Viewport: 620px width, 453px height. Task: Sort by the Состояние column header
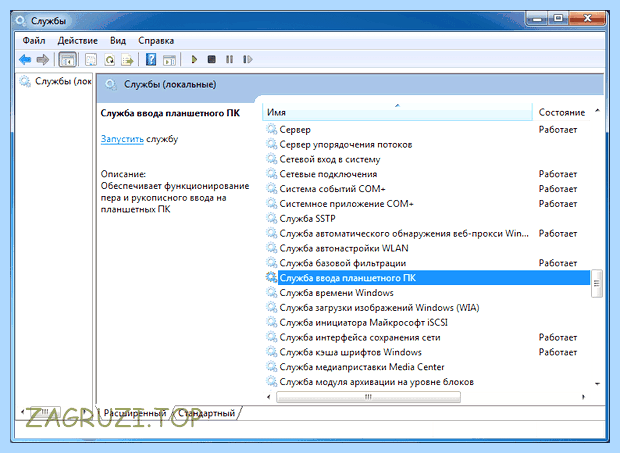point(561,113)
